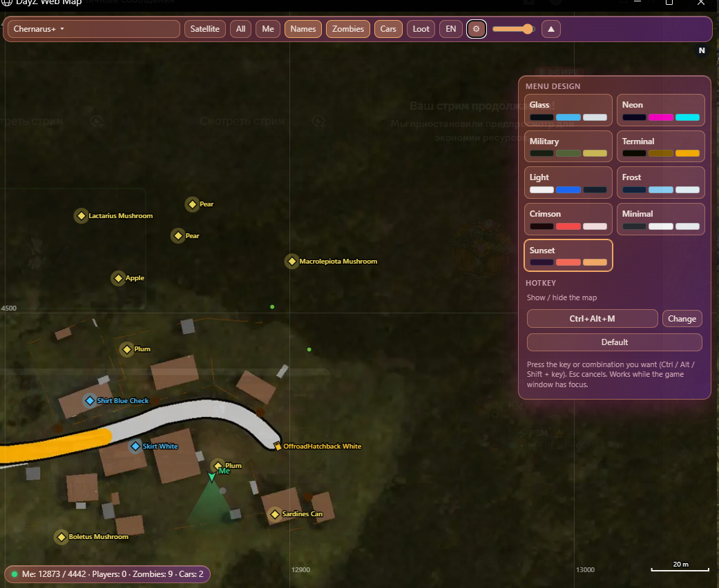Click the Pear marker nearest the top
The image size is (719, 588).
pyautogui.click(x=192, y=204)
